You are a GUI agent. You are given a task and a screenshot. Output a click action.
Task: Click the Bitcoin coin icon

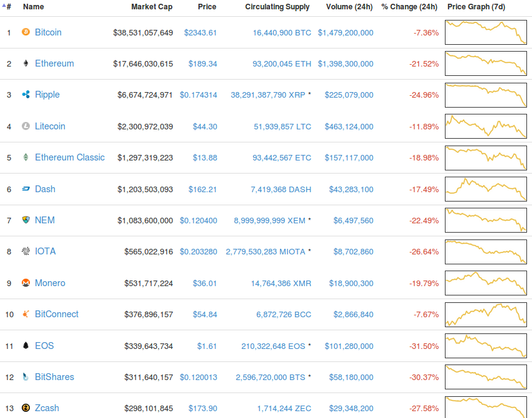pyautogui.click(x=26, y=32)
